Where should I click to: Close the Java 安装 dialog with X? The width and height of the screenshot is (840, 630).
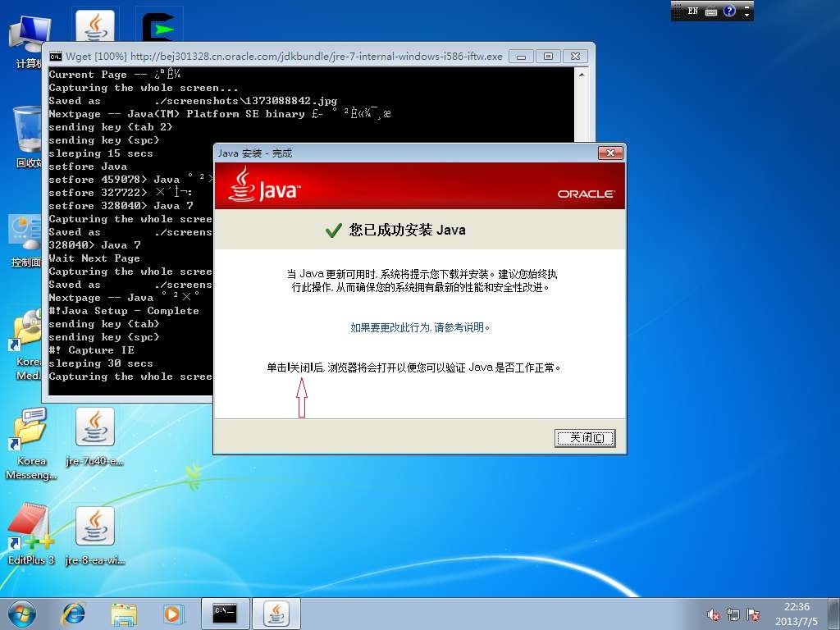click(609, 153)
